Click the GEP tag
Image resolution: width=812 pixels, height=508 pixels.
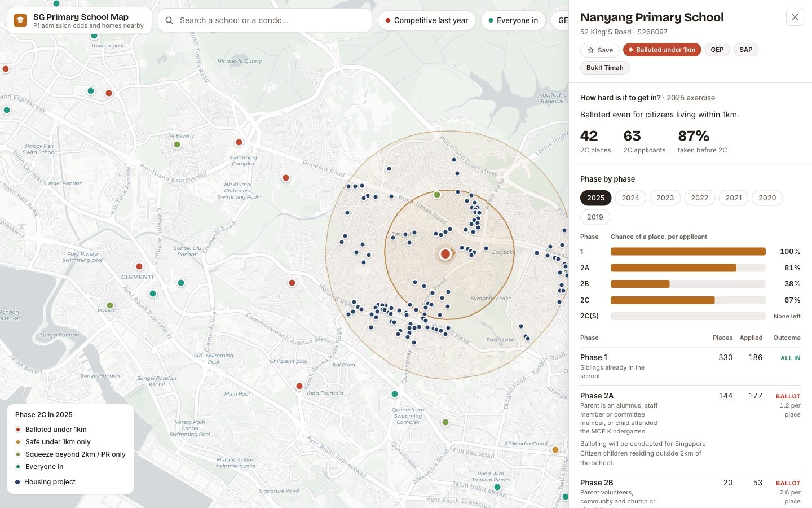point(717,50)
